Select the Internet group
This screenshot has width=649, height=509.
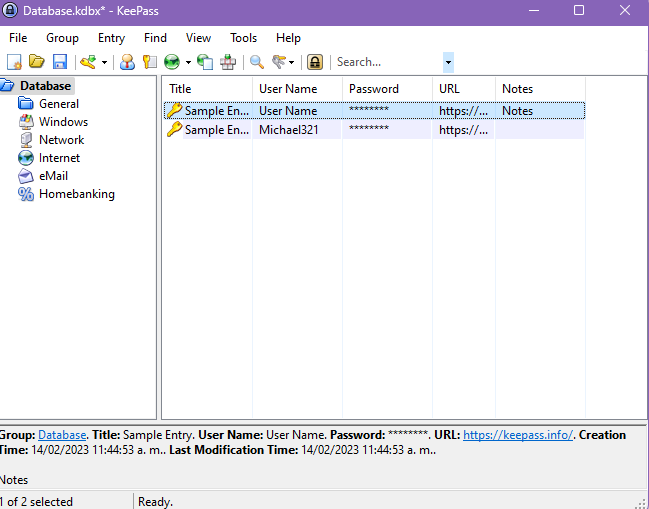click(x=59, y=158)
